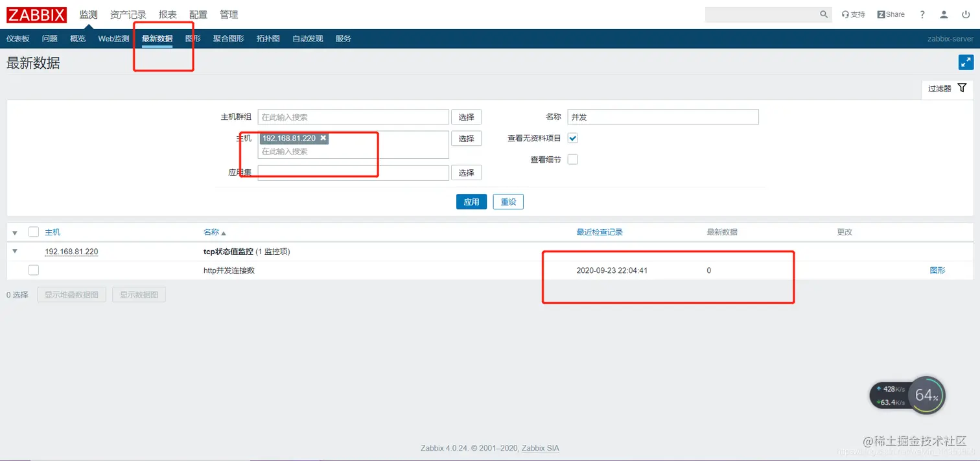Open the Support headset link
This screenshot has height=461, width=980.
[x=853, y=14]
